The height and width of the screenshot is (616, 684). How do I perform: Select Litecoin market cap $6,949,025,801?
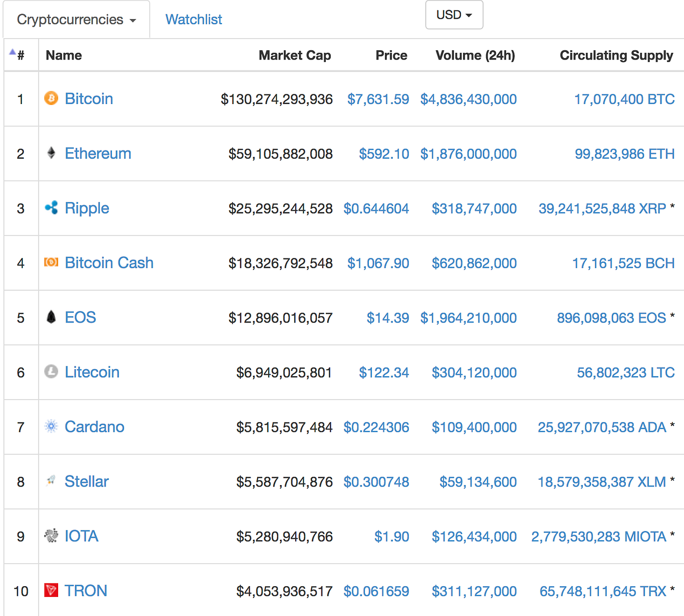click(284, 373)
